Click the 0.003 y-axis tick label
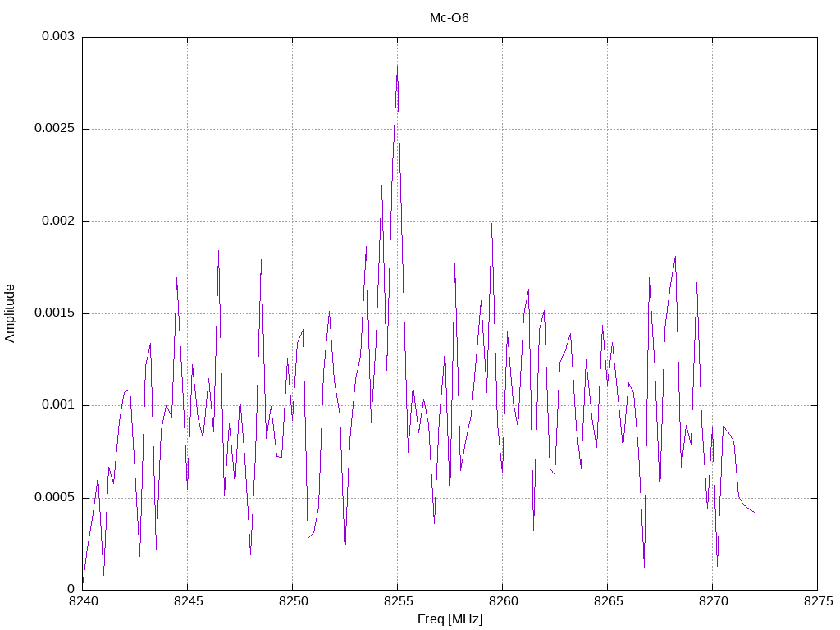Screen dimensions: 840x630 point(58,36)
